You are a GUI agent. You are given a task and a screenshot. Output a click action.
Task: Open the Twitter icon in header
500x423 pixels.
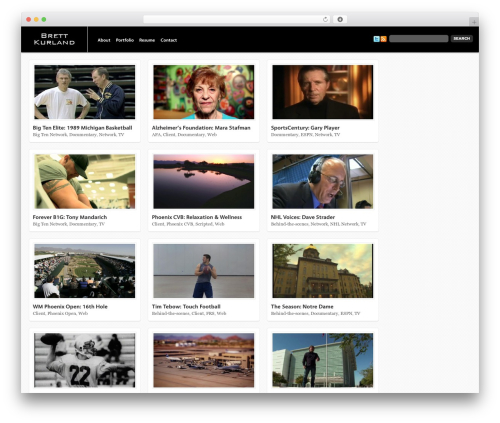coord(376,39)
